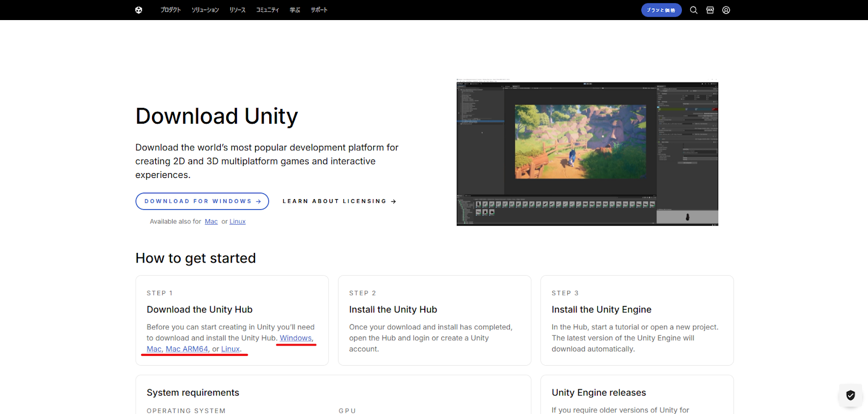This screenshot has height=414, width=868.
Task: Click the プランと価格 button
Action: 661,10
